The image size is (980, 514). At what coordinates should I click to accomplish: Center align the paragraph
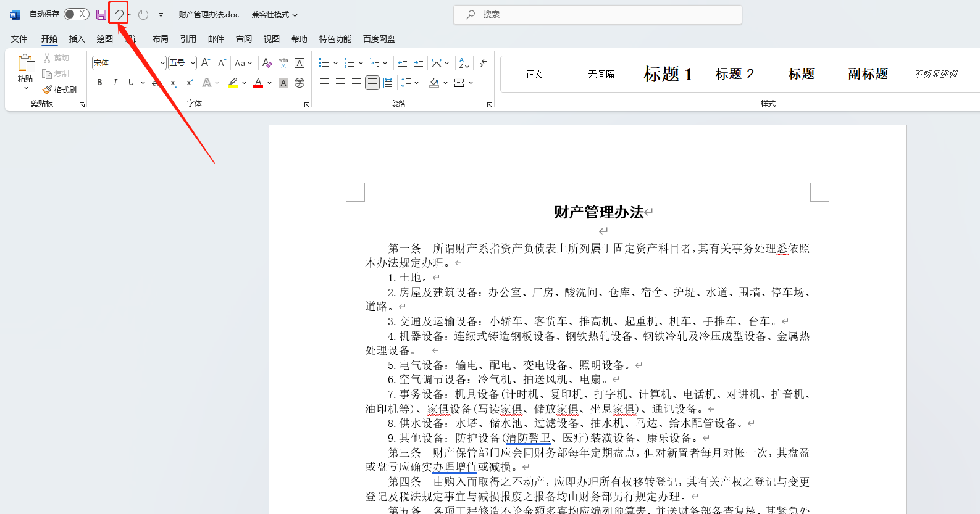pos(340,83)
